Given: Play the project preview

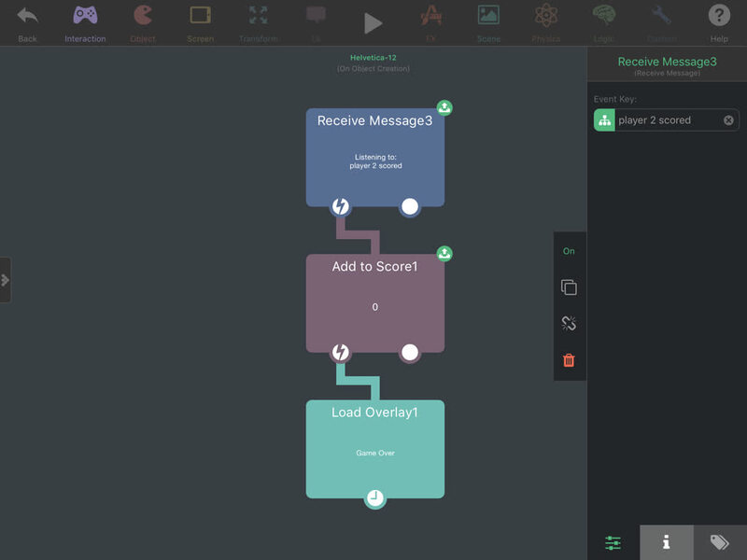Looking at the screenshot, I should 373,23.
